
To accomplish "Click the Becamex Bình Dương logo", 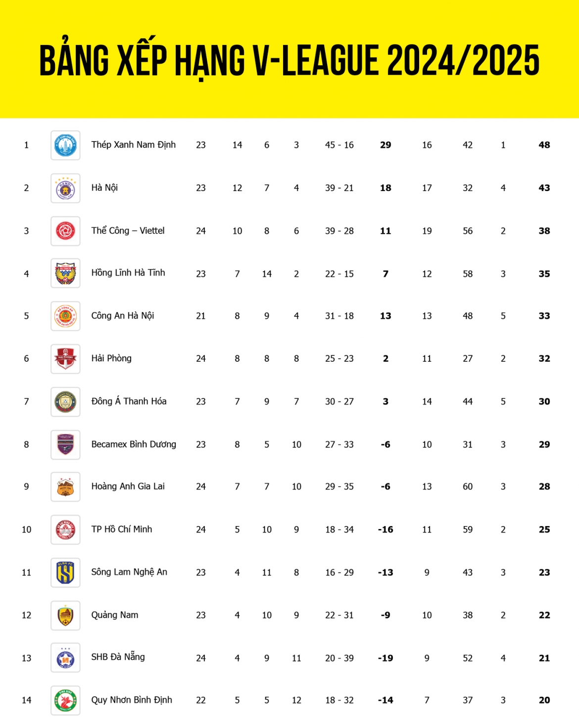I will 65,444.
